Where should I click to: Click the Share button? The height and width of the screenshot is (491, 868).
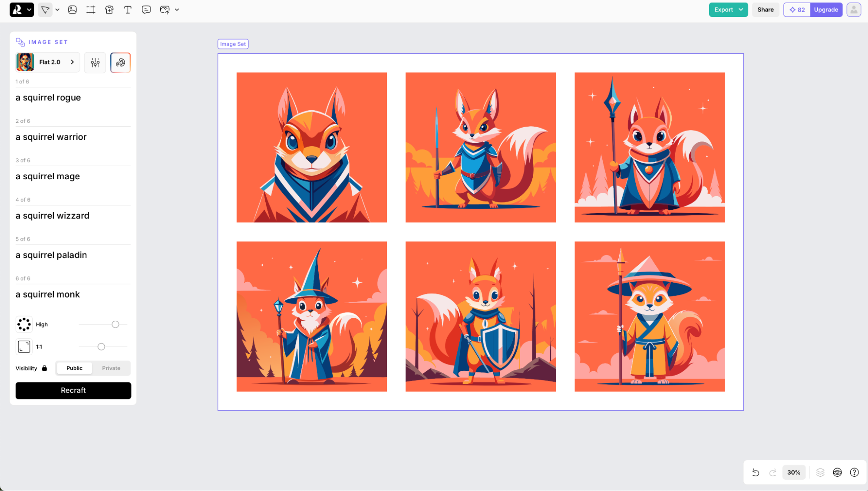pos(766,10)
